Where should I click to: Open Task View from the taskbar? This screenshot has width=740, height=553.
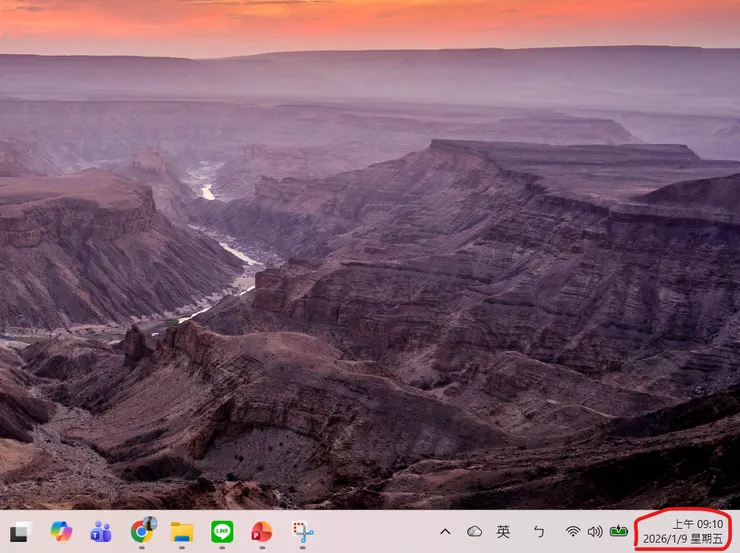pos(20,532)
